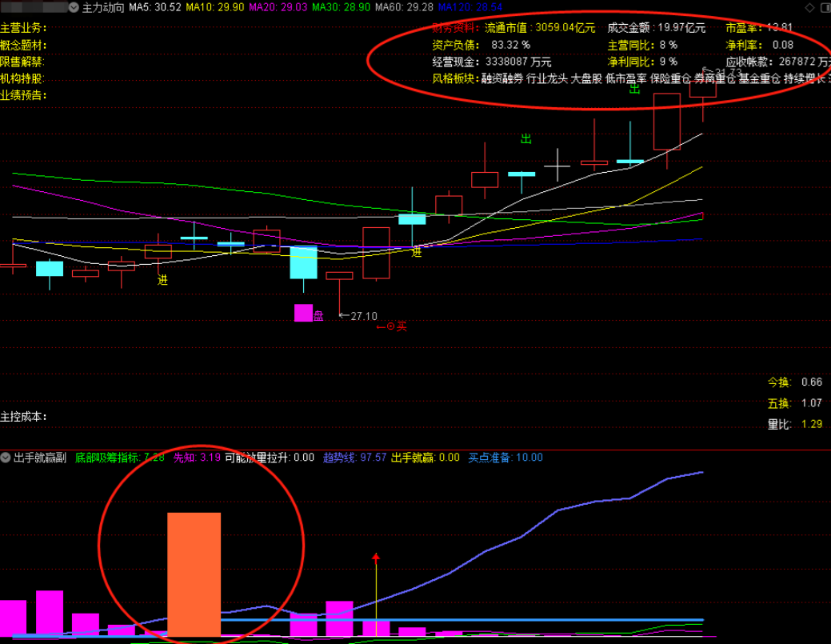
Task: Click the 成交金额 19.97亿元 value
Action: (x=656, y=27)
